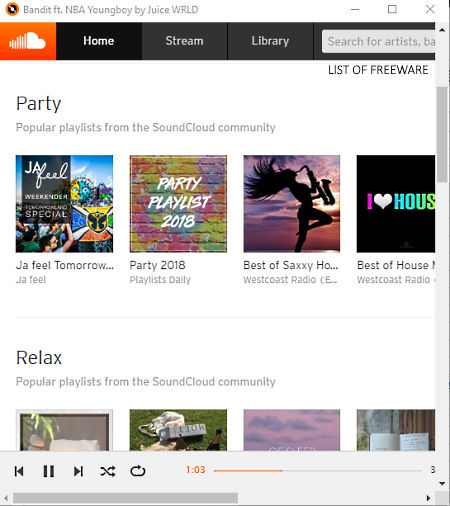450x506 pixels.
Task: Open Party Playlist 2018 cover art
Action: click(x=178, y=204)
